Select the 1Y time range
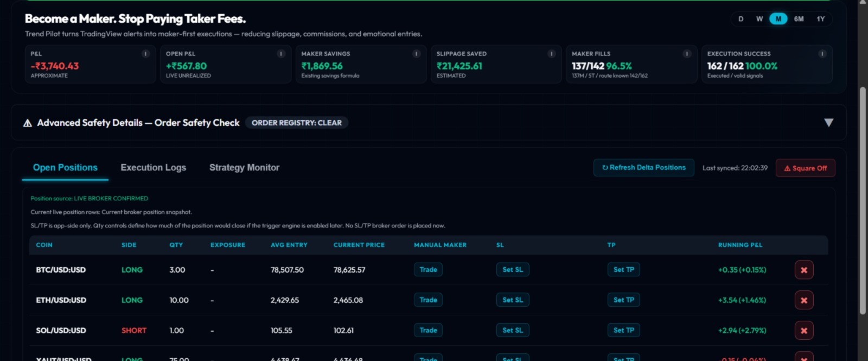The width and height of the screenshot is (868, 361). tap(821, 19)
